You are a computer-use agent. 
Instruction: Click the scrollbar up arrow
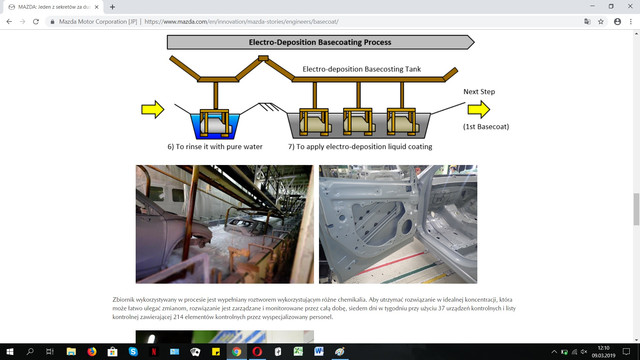636,33
